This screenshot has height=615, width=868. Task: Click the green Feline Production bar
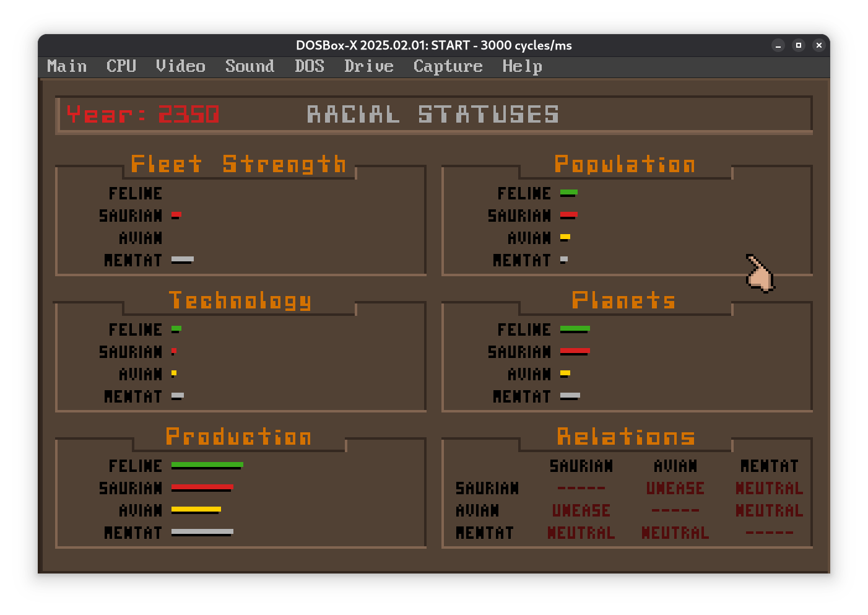(x=207, y=465)
